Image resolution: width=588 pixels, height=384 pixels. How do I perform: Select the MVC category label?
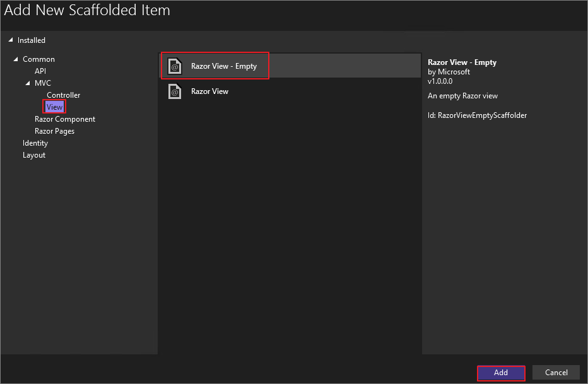[43, 83]
